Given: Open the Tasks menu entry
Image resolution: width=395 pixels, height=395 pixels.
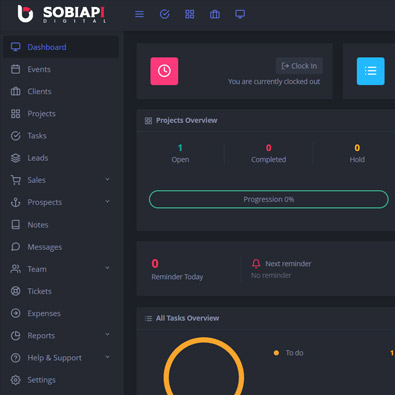Looking at the screenshot, I should pyautogui.click(x=61, y=136).
